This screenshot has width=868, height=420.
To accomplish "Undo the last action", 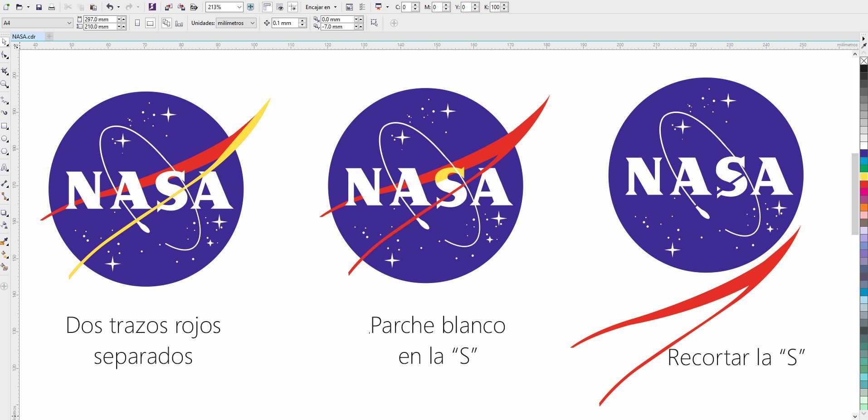I will coord(110,7).
